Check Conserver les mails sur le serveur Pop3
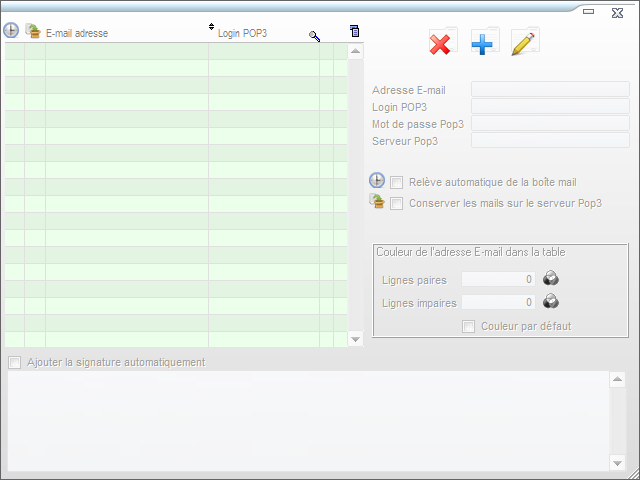 click(x=397, y=203)
